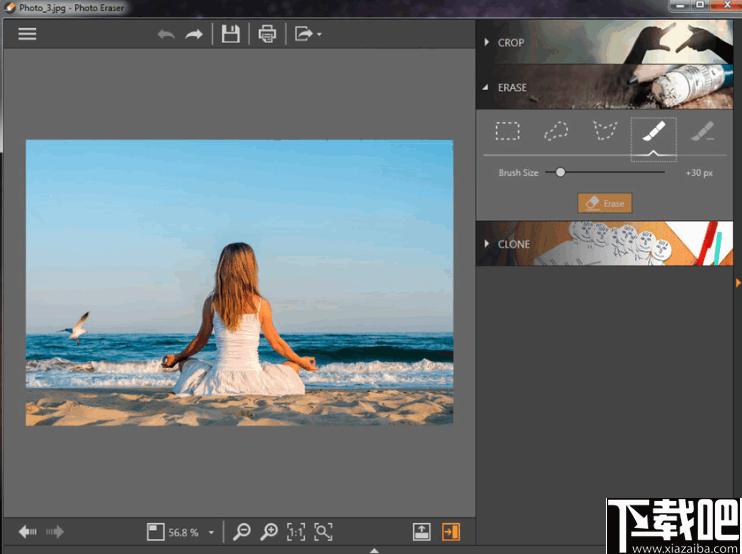This screenshot has height=554, width=742.
Task: Set zoom to actual size 1:1
Action: (x=296, y=532)
